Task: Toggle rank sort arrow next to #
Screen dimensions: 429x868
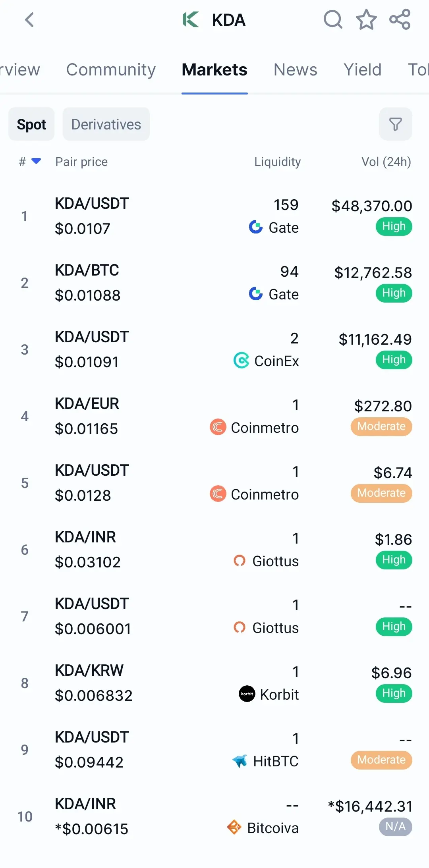Action: (36, 161)
